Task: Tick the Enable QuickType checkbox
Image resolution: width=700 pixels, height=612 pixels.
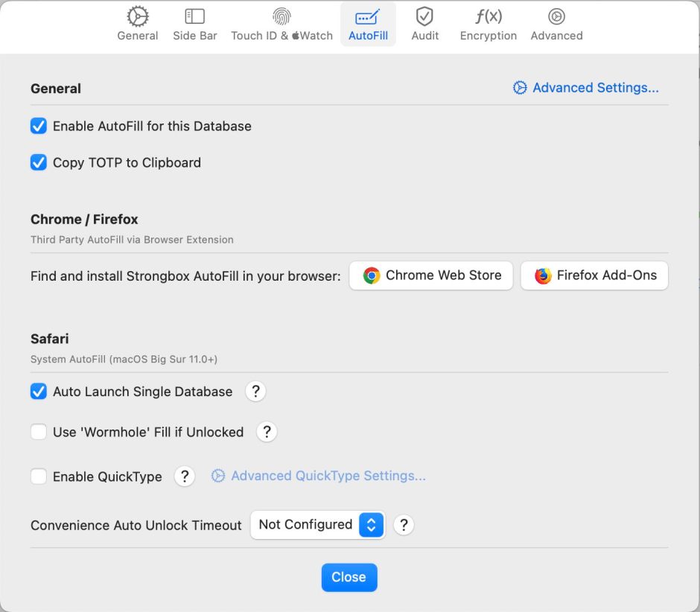Action: coord(39,476)
